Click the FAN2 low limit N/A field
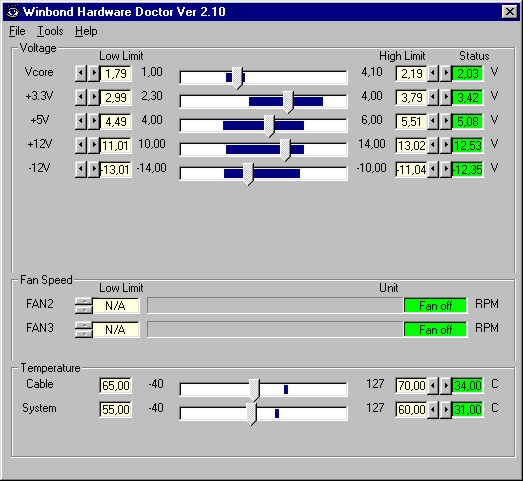523x481 pixels. (x=115, y=306)
